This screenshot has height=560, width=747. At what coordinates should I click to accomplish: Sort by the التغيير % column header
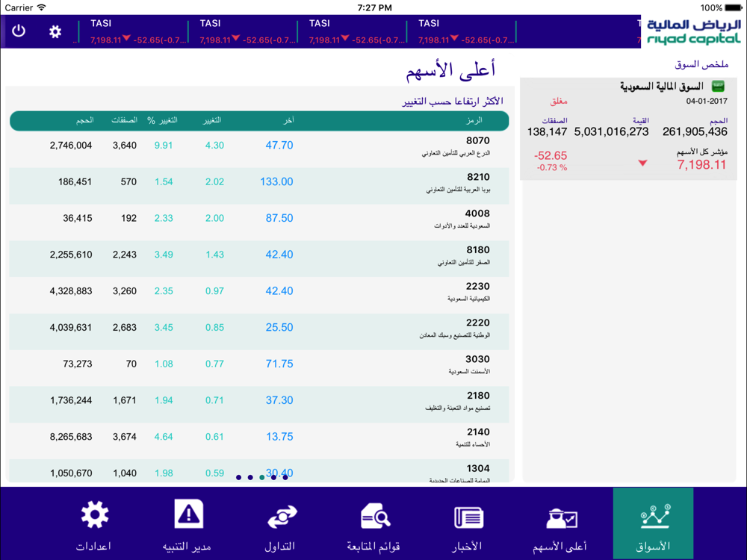coord(162,120)
